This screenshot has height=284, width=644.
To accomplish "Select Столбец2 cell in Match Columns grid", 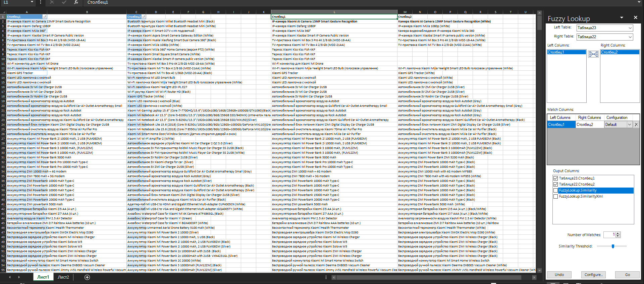I will 590,125.
